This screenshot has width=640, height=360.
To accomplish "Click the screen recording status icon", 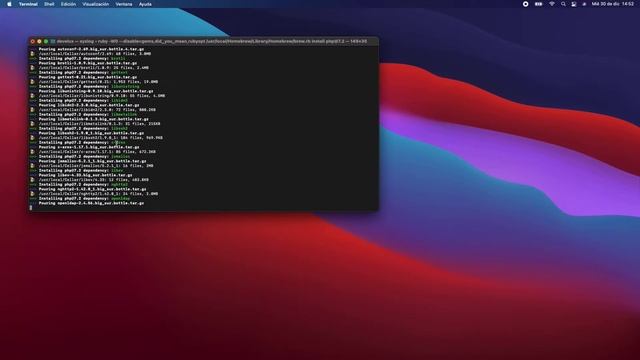I will 526,4.
